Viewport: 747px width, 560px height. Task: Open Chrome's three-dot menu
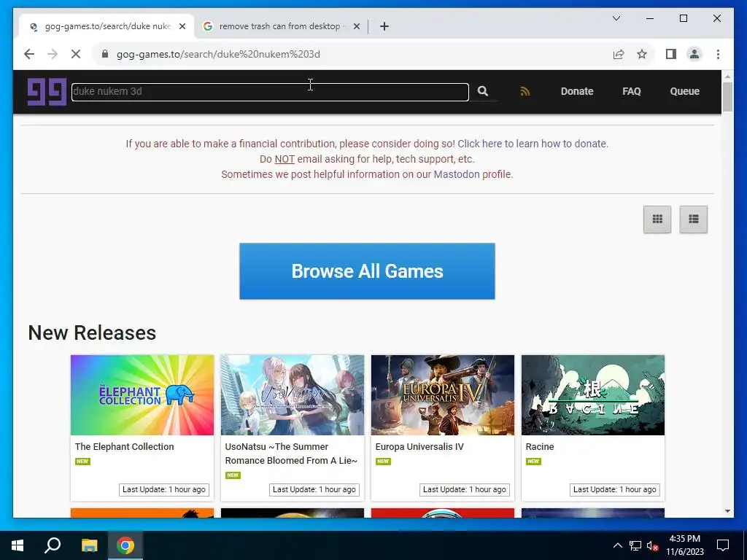point(718,54)
